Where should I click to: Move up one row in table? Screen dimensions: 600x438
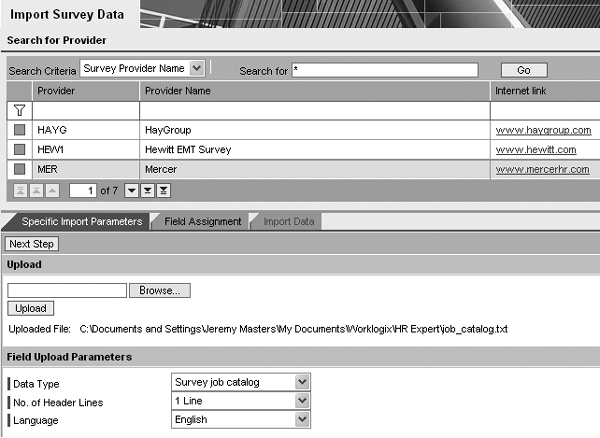(x=52, y=191)
